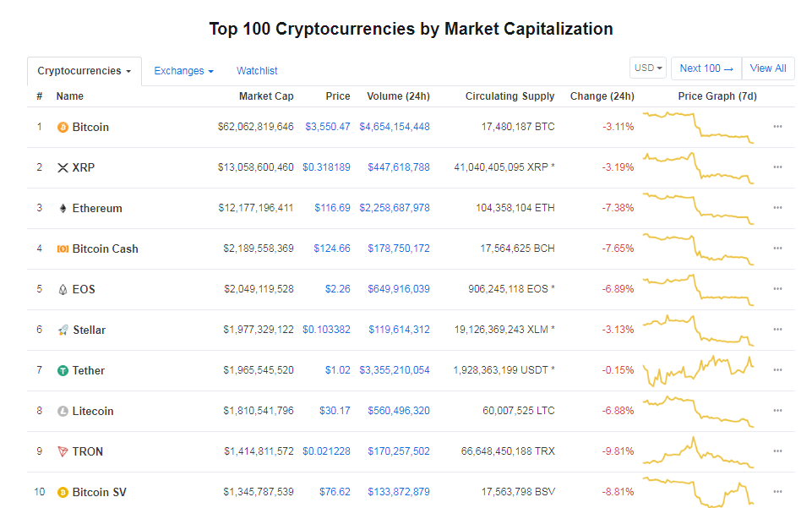Click the Bitcoin Cash logo icon
Screen dimensions: 812x508
(63, 249)
